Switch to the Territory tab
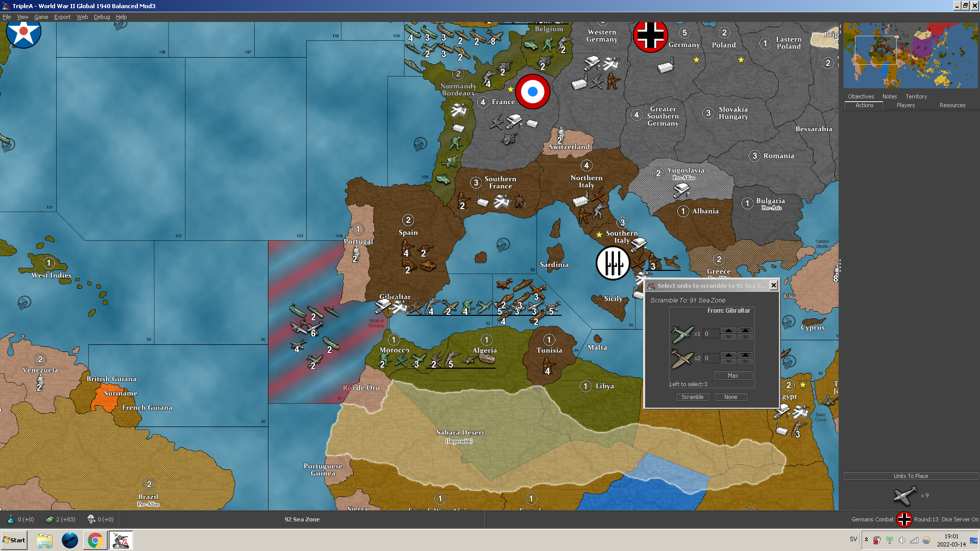The height and width of the screenshot is (551, 980). (916, 96)
